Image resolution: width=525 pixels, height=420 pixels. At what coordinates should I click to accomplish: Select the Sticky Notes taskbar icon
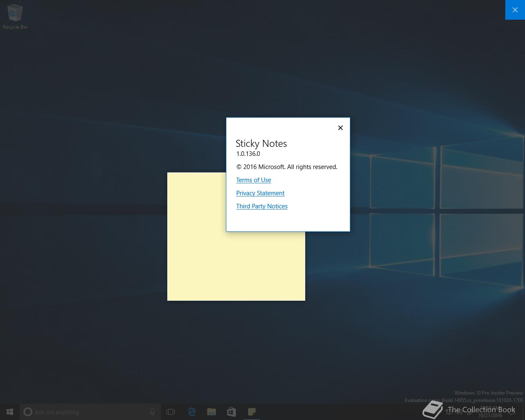[x=252, y=412]
